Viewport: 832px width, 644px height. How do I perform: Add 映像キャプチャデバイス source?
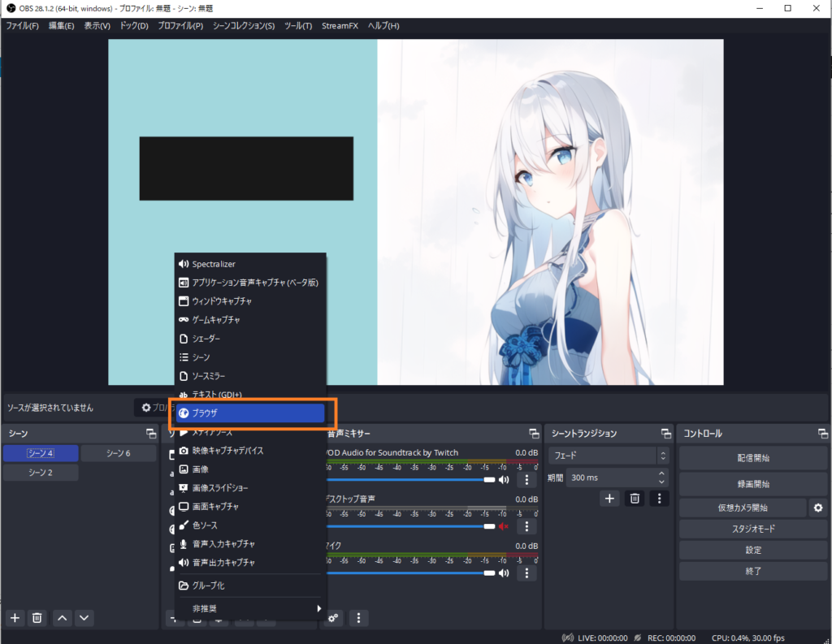pyautogui.click(x=250, y=451)
